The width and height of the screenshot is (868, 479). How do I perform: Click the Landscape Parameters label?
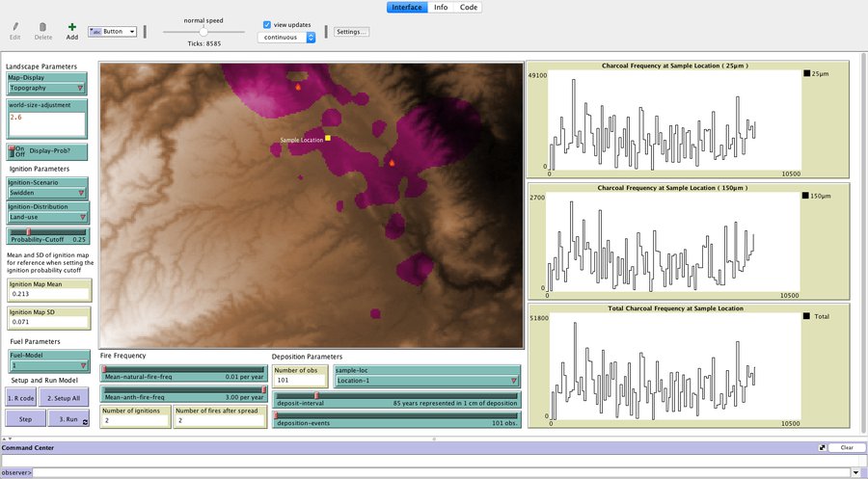tap(41, 67)
